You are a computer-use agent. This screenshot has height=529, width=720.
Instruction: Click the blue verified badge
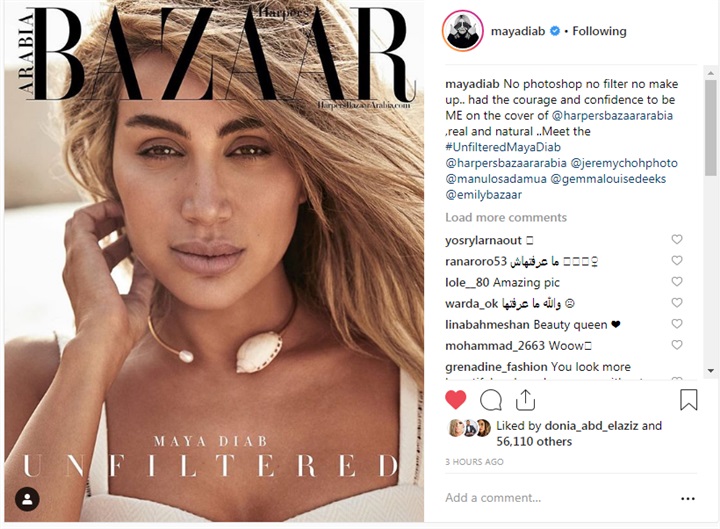555,31
